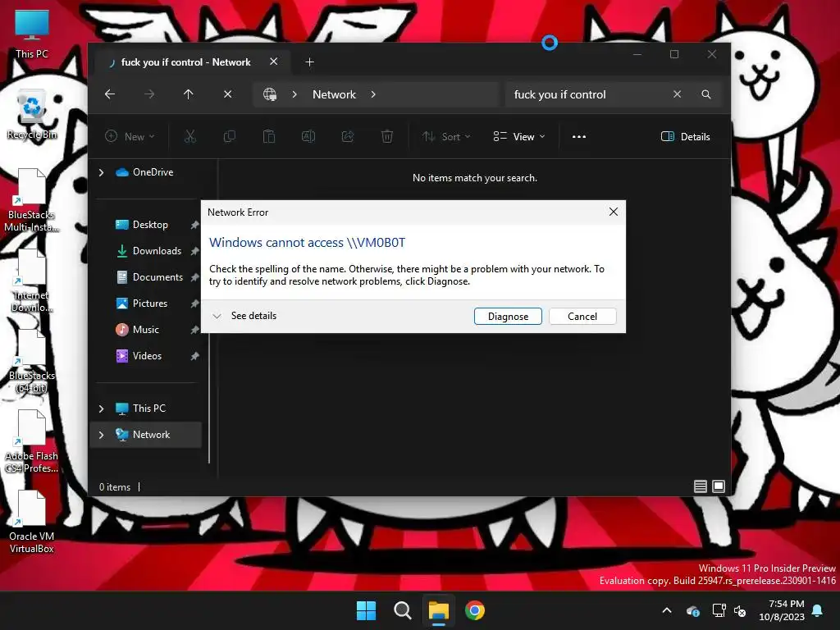
Task: Open the Windows Start menu
Action: [x=366, y=610]
